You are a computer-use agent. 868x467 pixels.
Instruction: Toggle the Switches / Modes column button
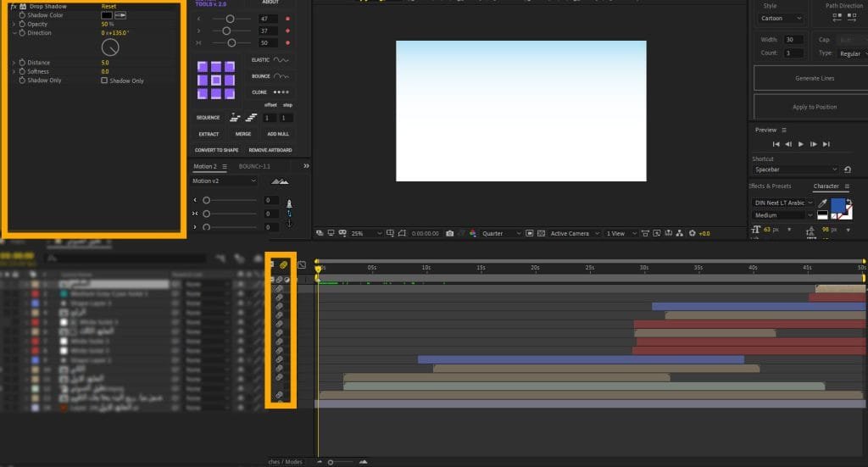pos(286,462)
